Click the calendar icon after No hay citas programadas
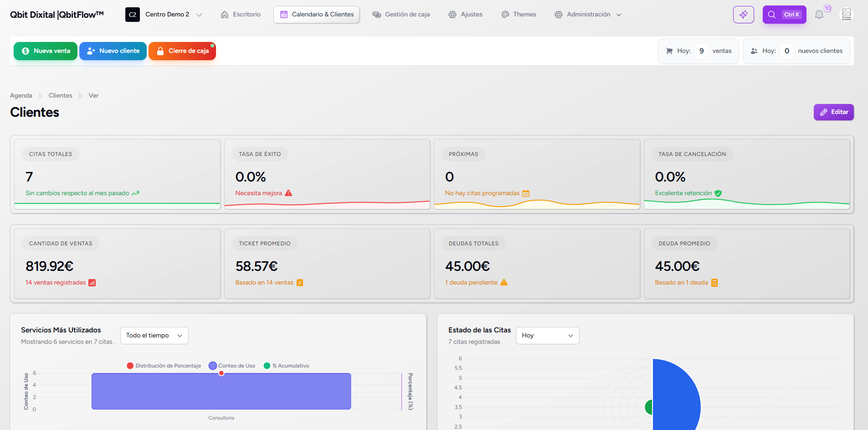Image resolution: width=868 pixels, height=430 pixels. pos(526,193)
